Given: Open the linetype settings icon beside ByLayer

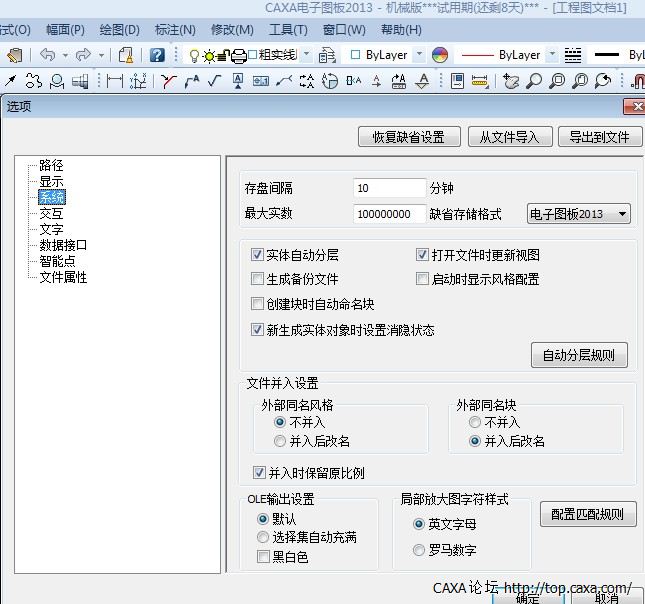Looking at the screenshot, I should point(573,55).
